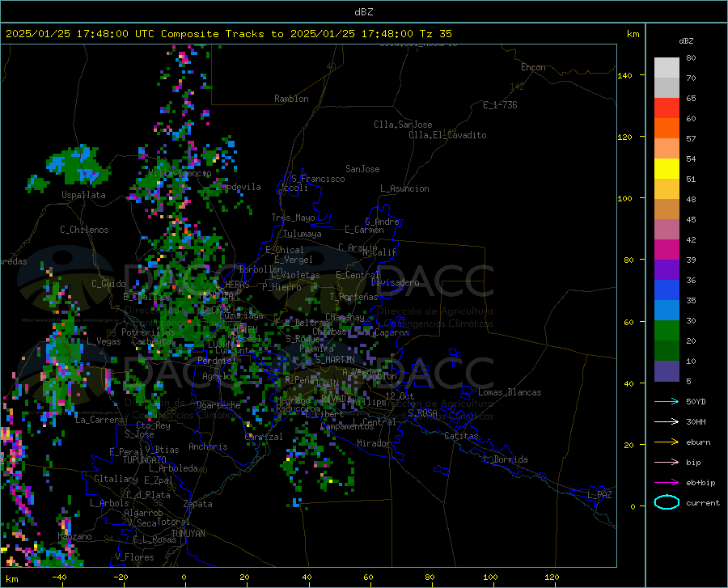Select the lightest gray 80-70 dBZ band
The height and width of the screenshot is (588, 728).
pyautogui.click(x=667, y=68)
